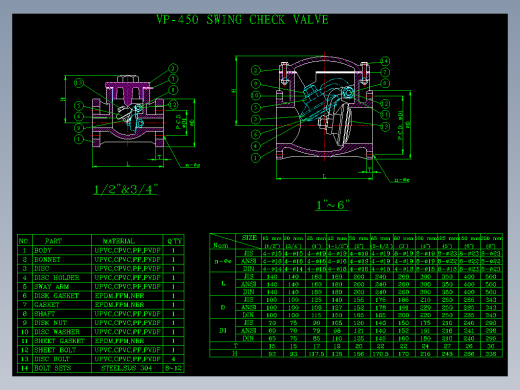Click the 'n-Øe' row group label in dimension table
This screenshot has height=390, width=520.
pos(223,261)
